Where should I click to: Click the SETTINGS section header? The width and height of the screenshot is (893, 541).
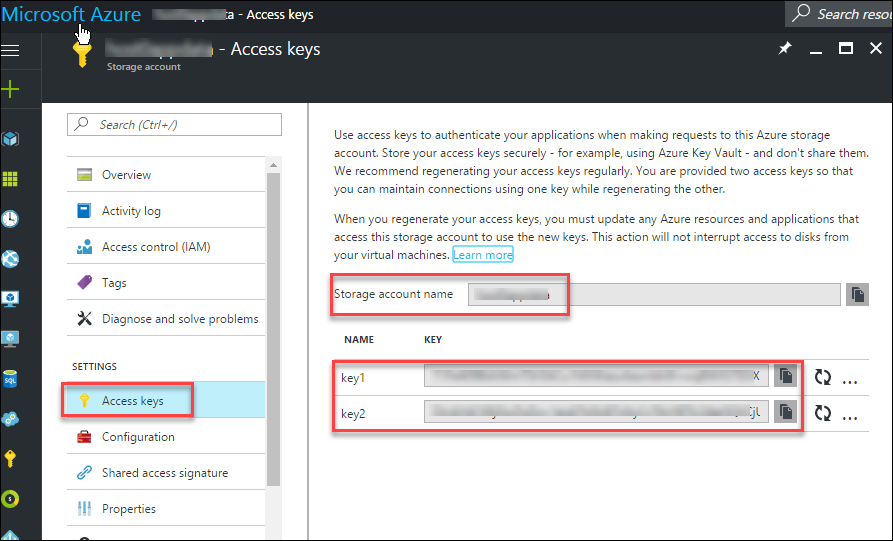(x=95, y=366)
